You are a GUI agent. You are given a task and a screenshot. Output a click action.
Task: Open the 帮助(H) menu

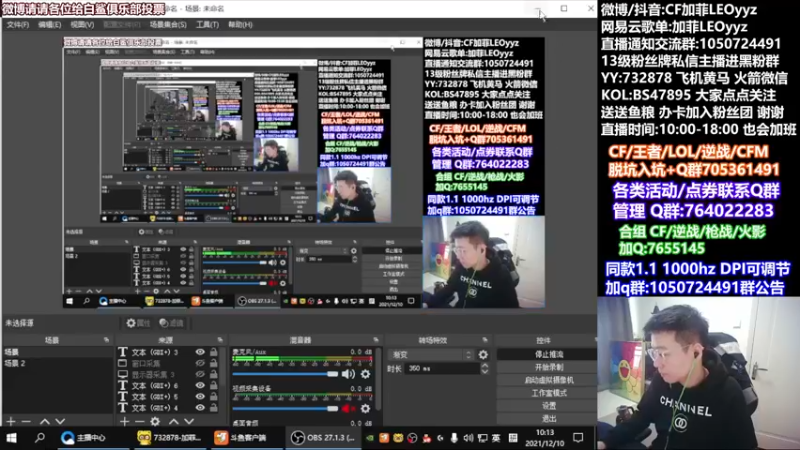pyautogui.click(x=240, y=24)
